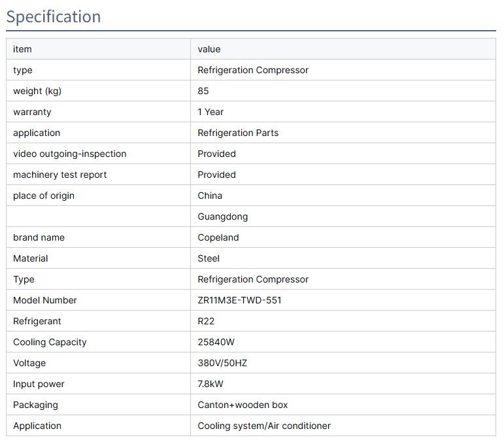The width and height of the screenshot is (504, 444).
Task: Select the "value" column header cell
Action: click(209, 49)
